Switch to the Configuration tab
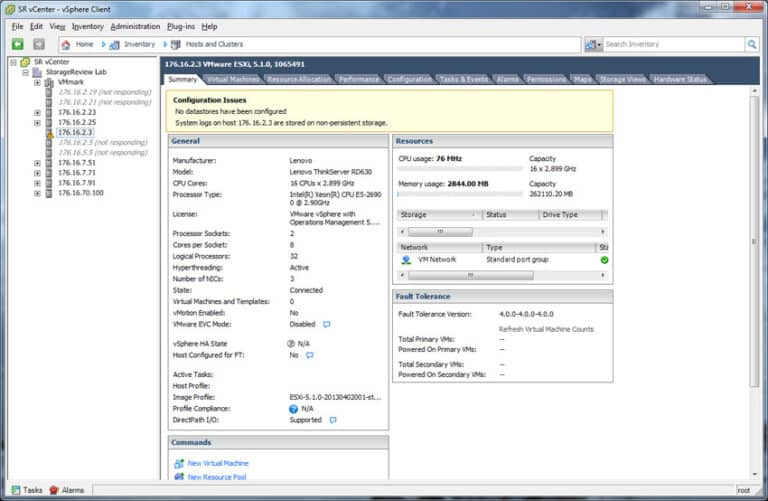The height and width of the screenshot is (501, 768). 409,79
